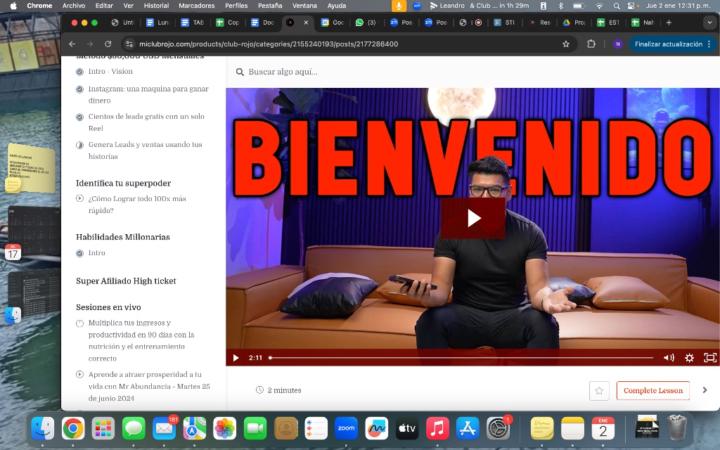Click the small play icon in video control bar
Viewport: 720px width, 450px height.
[x=236, y=358]
